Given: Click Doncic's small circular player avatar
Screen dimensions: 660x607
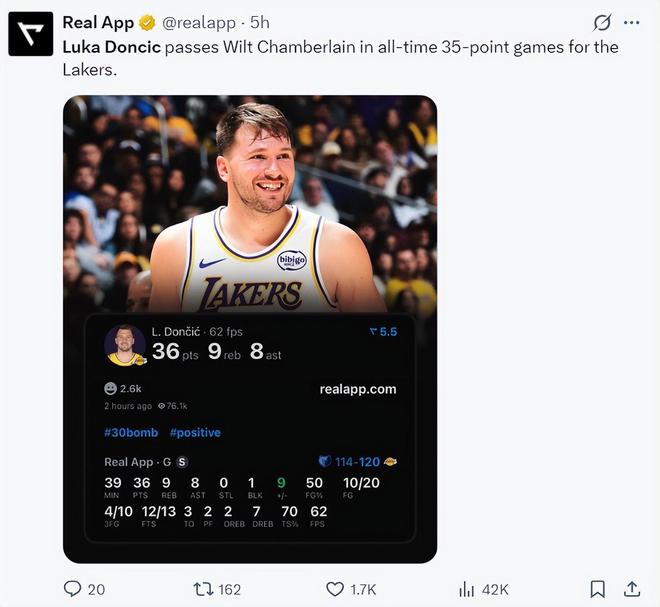Looking at the screenshot, I should pos(125,345).
